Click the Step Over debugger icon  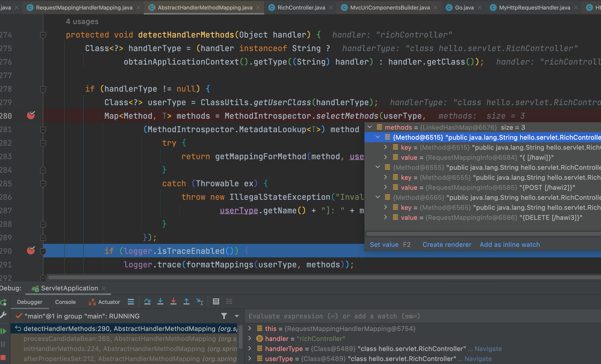click(x=147, y=302)
